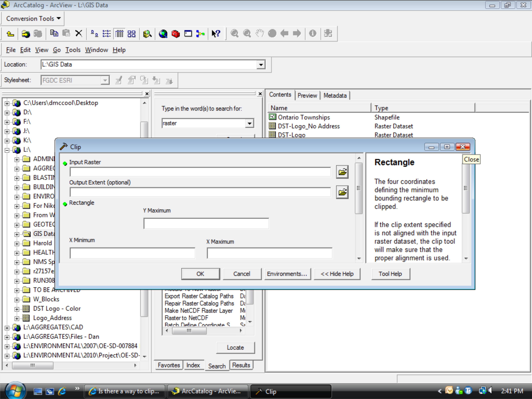Collapse the L:\ drive node
532x399 pixels.
[7, 150]
